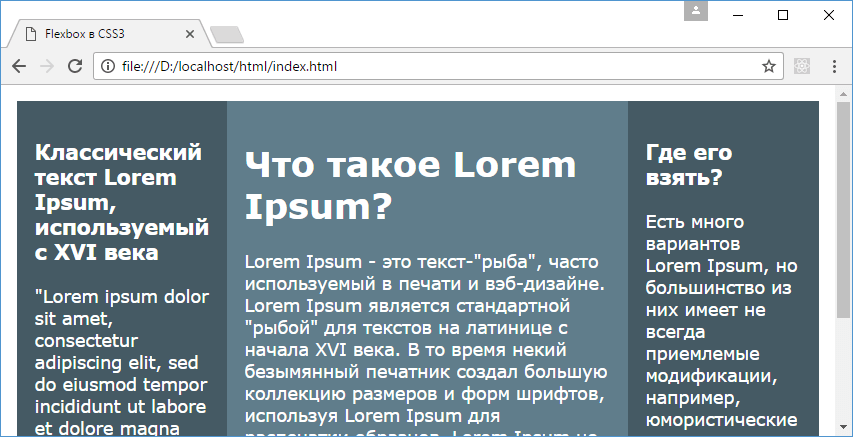View site information icon in address bar
Image resolution: width=853 pixels, height=437 pixels.
(108, 67)
